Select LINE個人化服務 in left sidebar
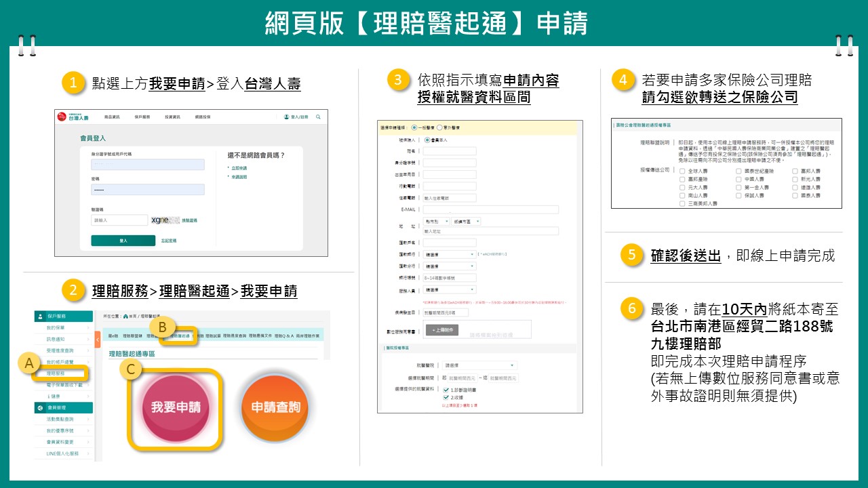 coord(64,453)
